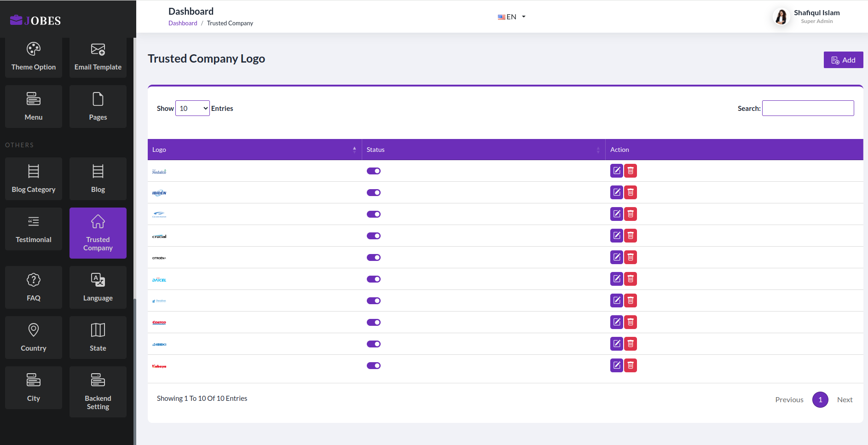Sort table by Logo column
The width and height of the screenshot is (868, 445).
point(255,150)
